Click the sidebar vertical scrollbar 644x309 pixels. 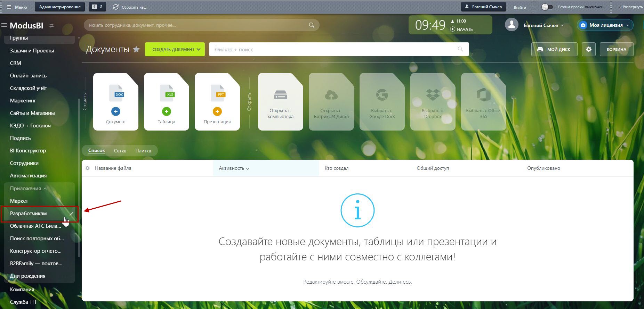[x=79, y=178]
